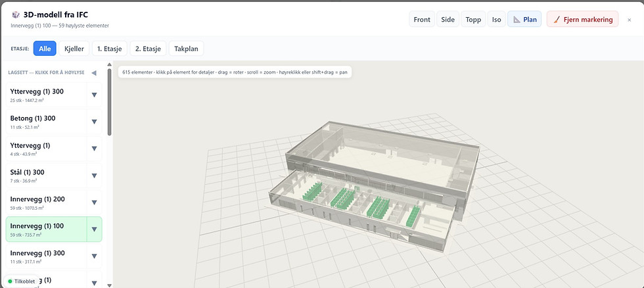644x288 pixels.
Task: Highlight the Yttervegg (1) 300 layer set
Action: 46,95
